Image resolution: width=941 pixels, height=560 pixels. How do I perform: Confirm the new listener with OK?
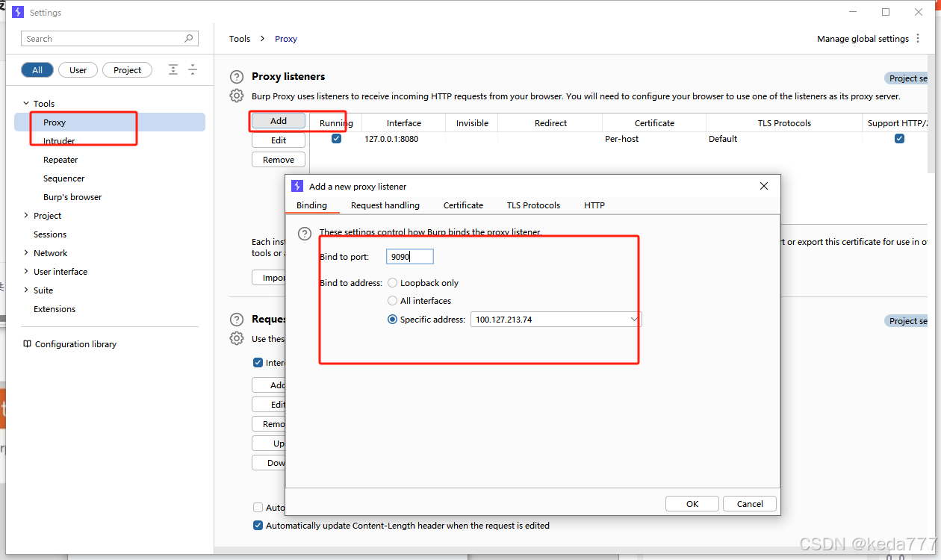(x=692, y=504)
